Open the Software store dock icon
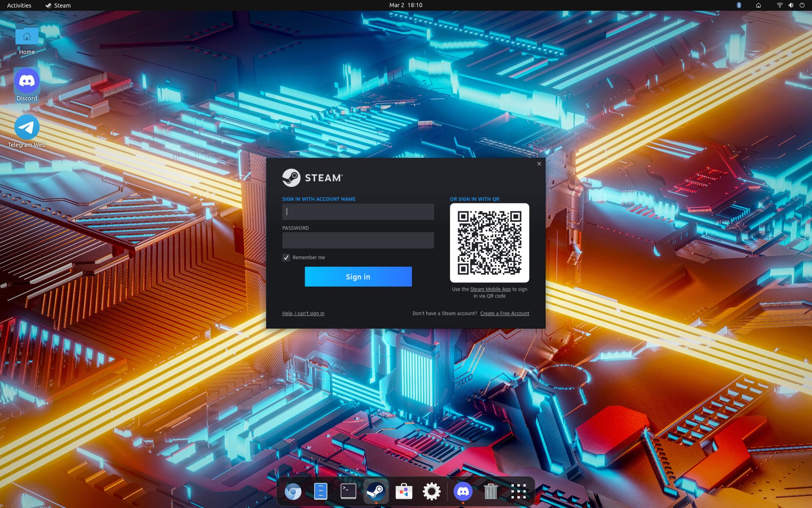812x508 pixels. pyautogui.click(x=404, y=491)
